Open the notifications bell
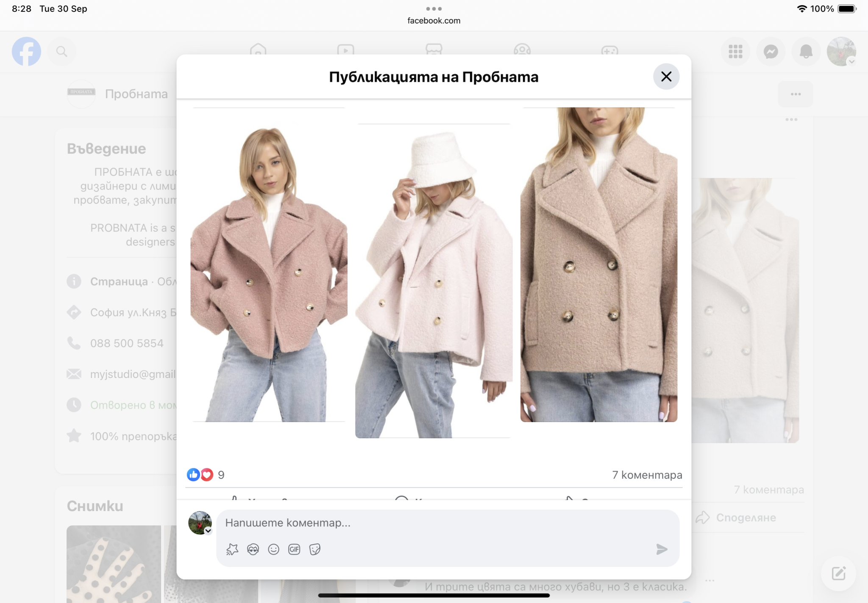 pyautogui.click(x=806, y=52)
